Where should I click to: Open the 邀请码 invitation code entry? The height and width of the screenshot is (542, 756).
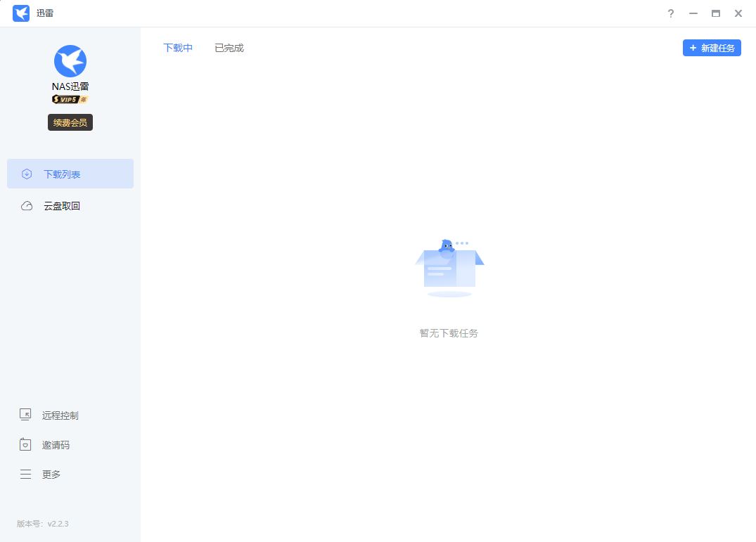(56, 445)
